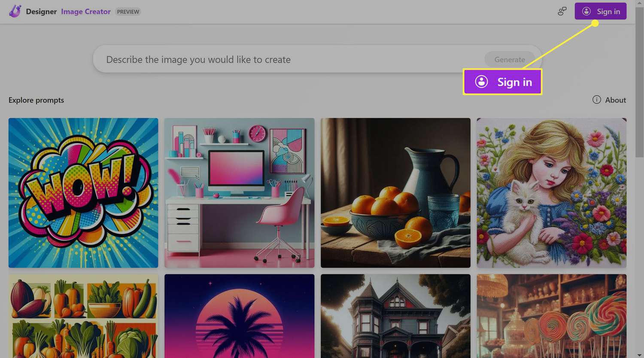Screen dimensions: 644x358
Task: Open the feedback icon beside Sign in
Action: (562, 12)
